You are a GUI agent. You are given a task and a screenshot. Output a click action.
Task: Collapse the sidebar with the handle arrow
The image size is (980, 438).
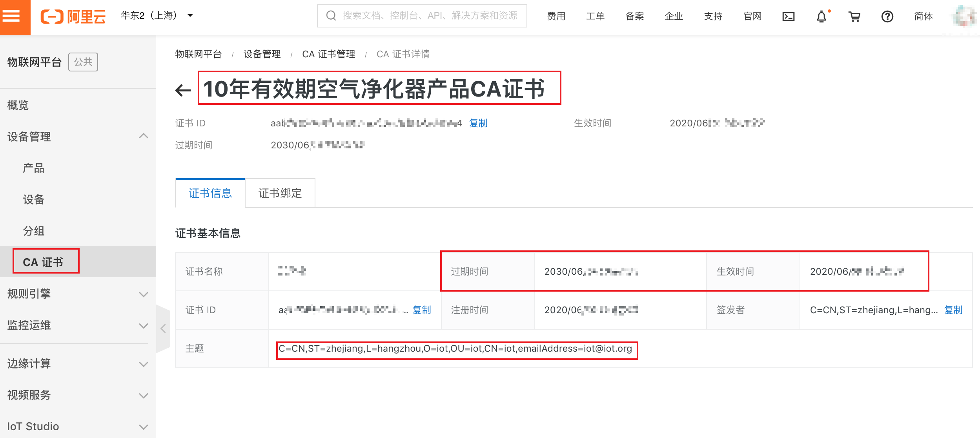click(x=163, y=328)
